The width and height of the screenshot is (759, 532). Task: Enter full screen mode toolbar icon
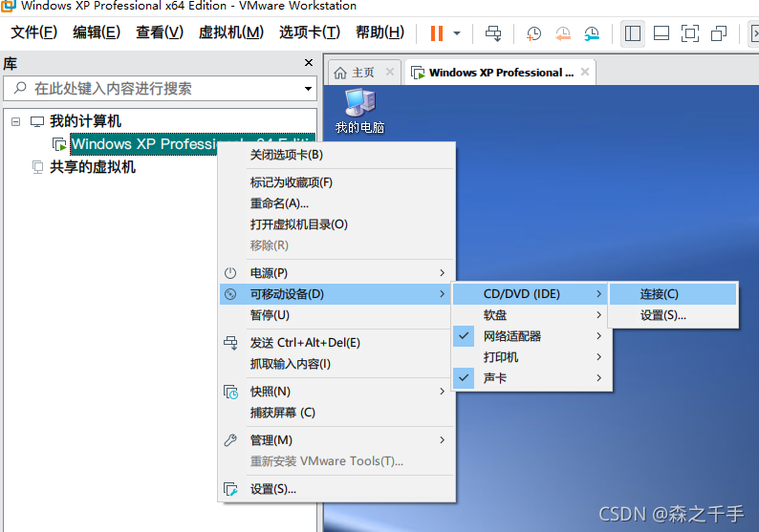[690, 33]
